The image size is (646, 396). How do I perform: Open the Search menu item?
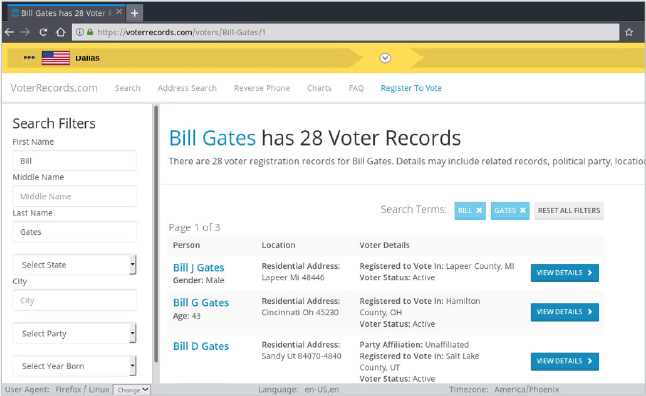[x=128, y=88]
